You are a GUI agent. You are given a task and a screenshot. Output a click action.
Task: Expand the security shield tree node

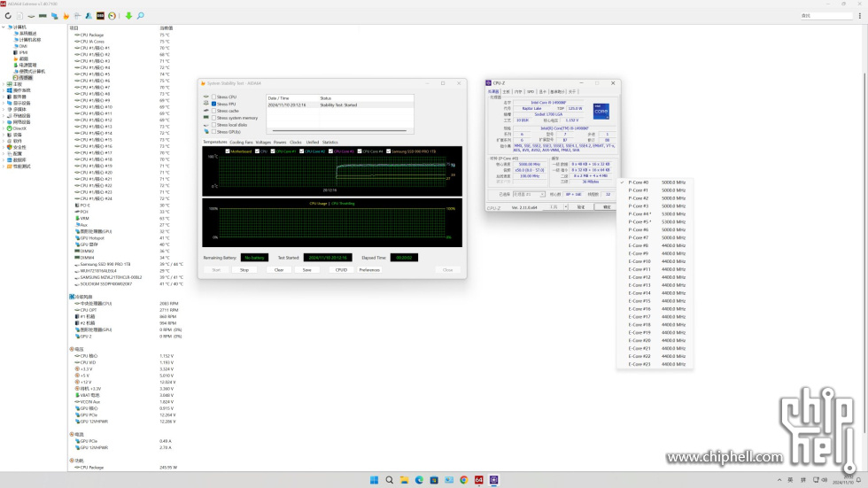click(x=4, y=147)
